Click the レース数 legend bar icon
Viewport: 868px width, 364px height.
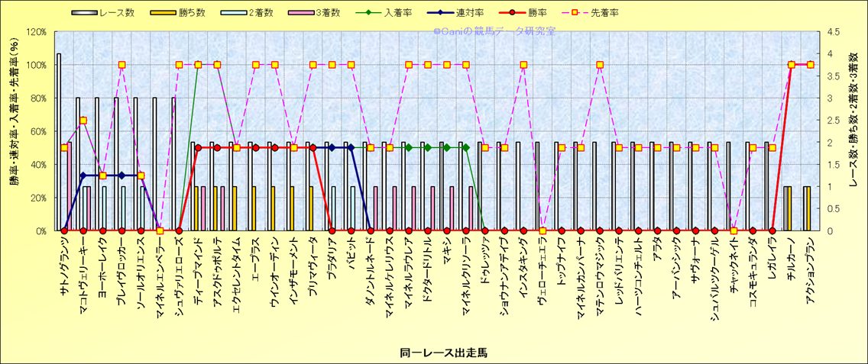pyautogui.click(x=86, y=13)
